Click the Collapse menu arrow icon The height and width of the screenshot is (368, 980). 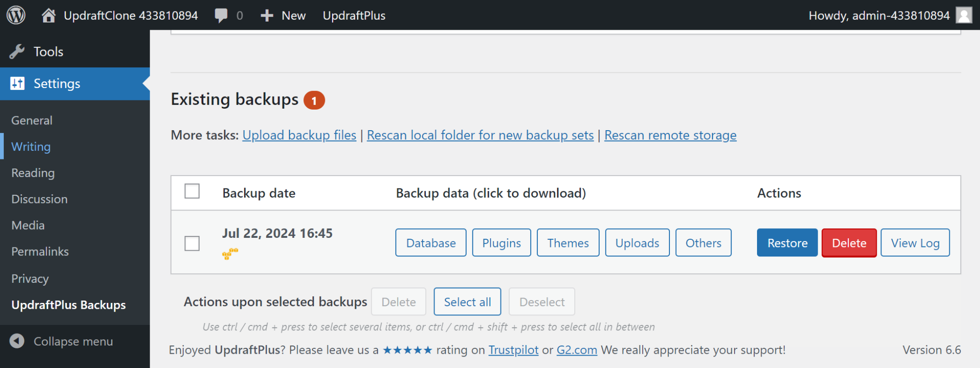[x=17, y=341]
